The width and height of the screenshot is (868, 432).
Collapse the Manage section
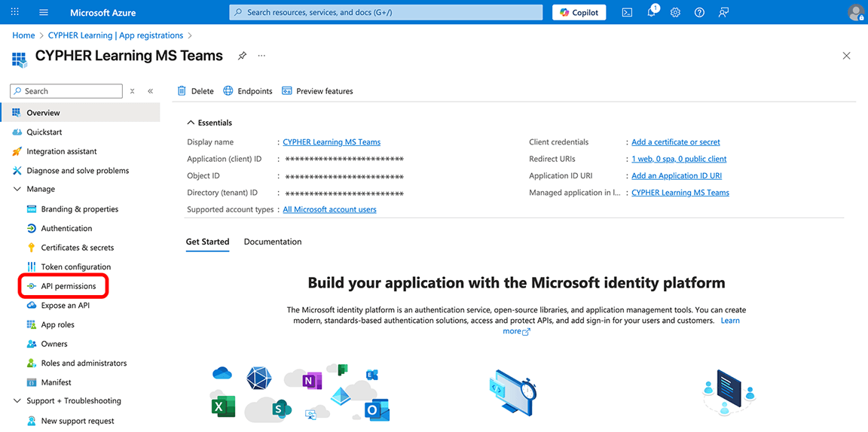pyautogui.click(x=17, y=189)
